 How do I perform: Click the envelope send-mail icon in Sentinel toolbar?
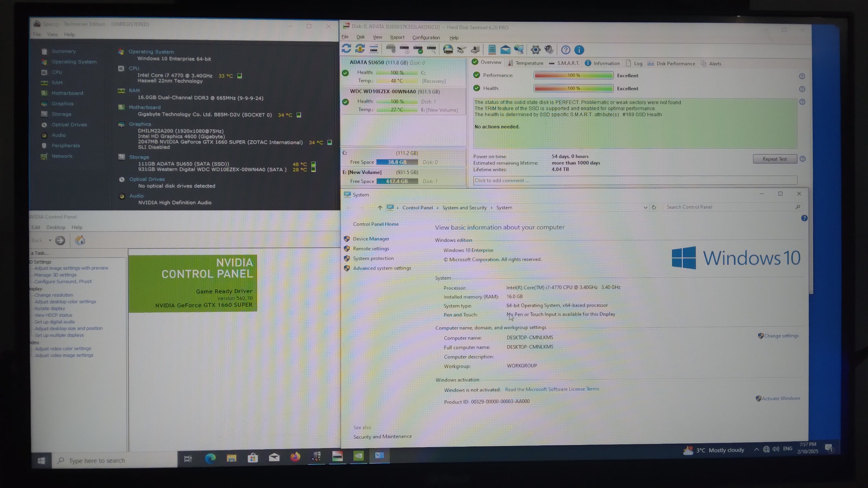click(x=505, y=50)
